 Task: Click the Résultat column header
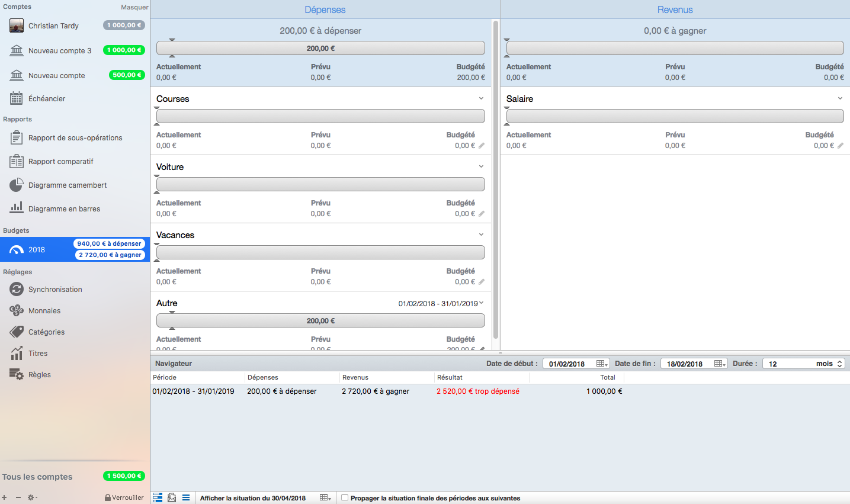coord(482,377)
